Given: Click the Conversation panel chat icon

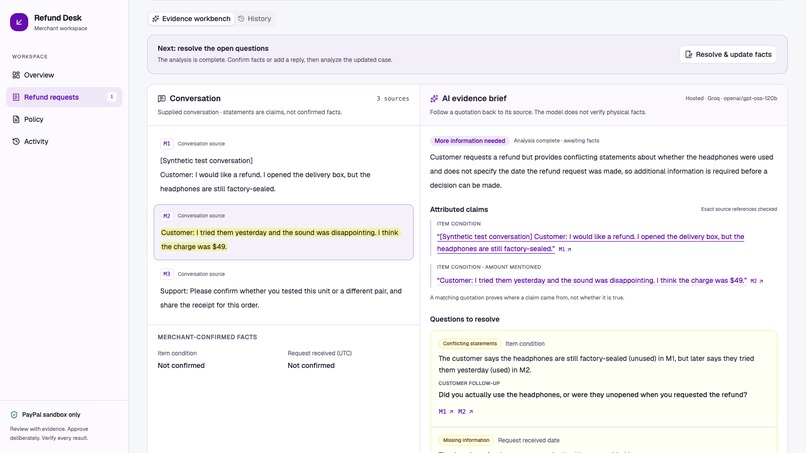Looking at the screenshot, I should (x=161, y=98).
